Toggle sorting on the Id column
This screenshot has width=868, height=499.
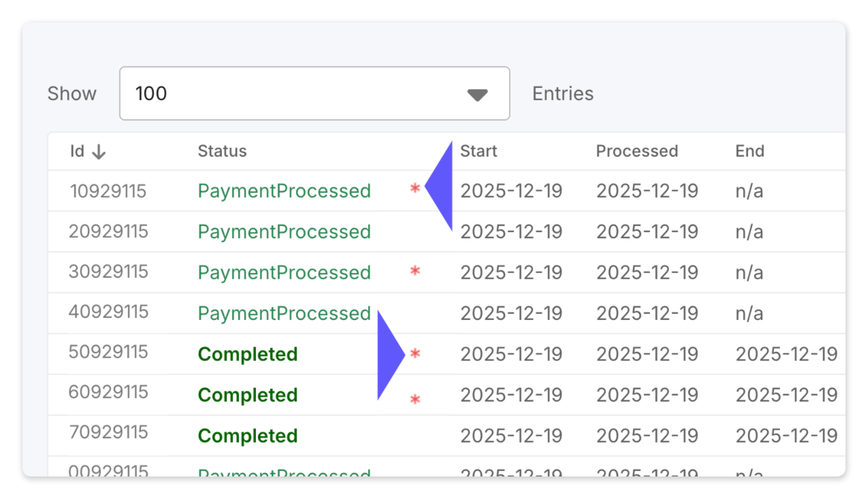(x=83, y=151)
